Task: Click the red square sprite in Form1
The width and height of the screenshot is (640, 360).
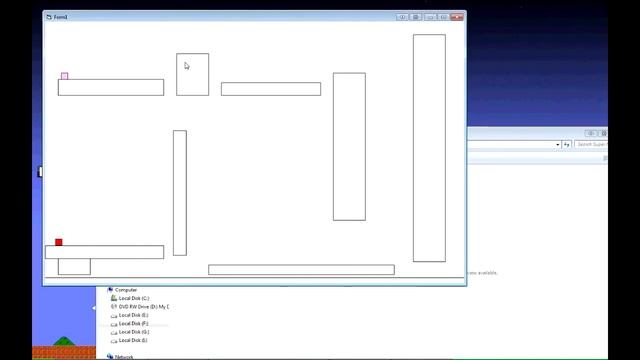Action: click(x=59, y=242)
